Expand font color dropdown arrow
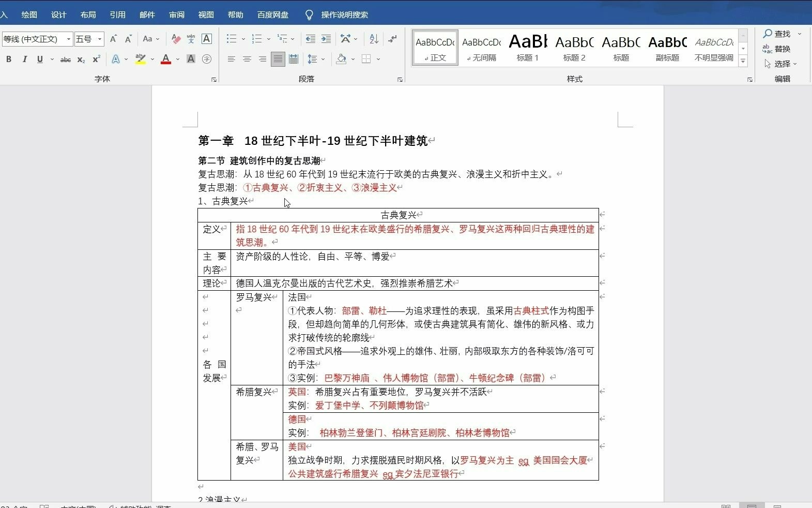 coord(178,59)
